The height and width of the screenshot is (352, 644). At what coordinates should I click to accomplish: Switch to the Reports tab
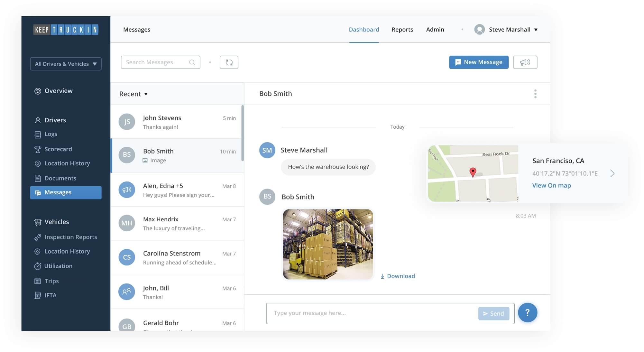click(x=402, y=30)
